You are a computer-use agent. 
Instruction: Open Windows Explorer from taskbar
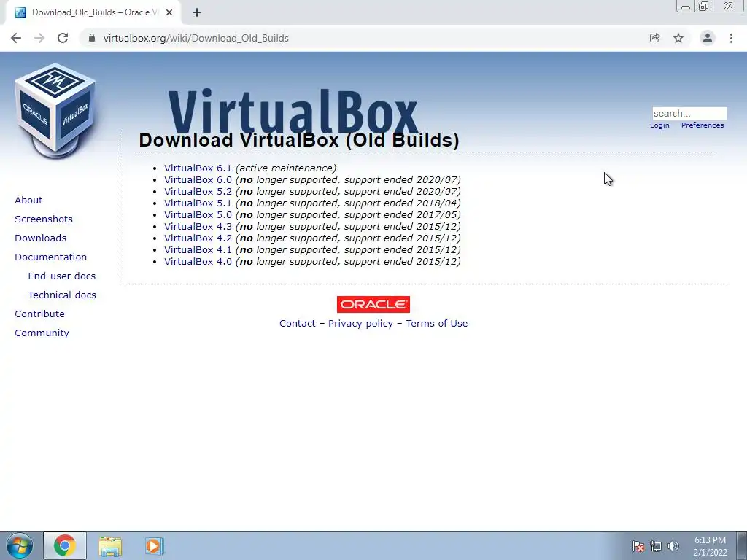(x=110, y=546)
